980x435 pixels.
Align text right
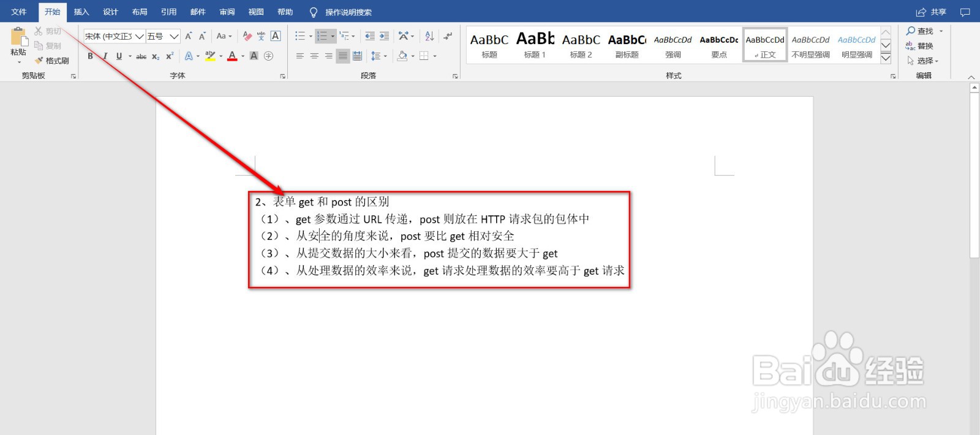click(x=328, y=56)
